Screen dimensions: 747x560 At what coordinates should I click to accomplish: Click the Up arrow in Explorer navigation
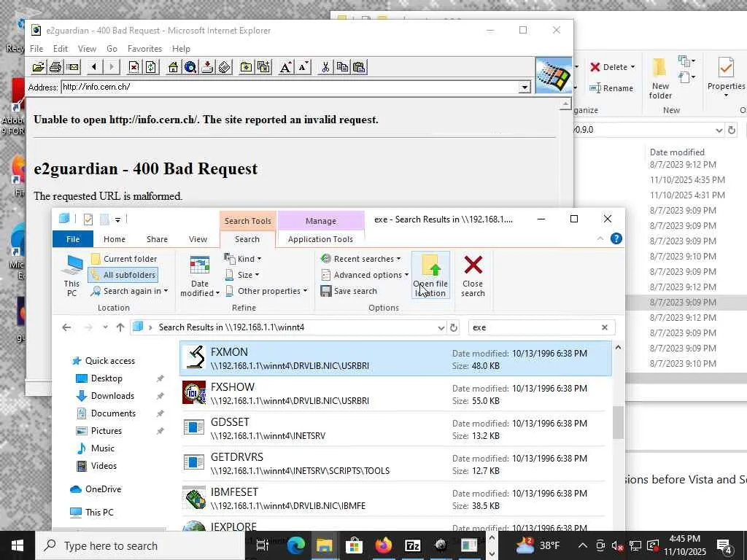pyautogui.click(x=120, y=327)
